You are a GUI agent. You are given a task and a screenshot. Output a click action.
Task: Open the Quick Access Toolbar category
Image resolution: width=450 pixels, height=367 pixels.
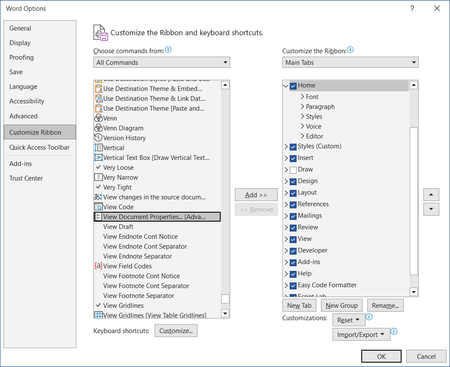(x=39, y=147)
